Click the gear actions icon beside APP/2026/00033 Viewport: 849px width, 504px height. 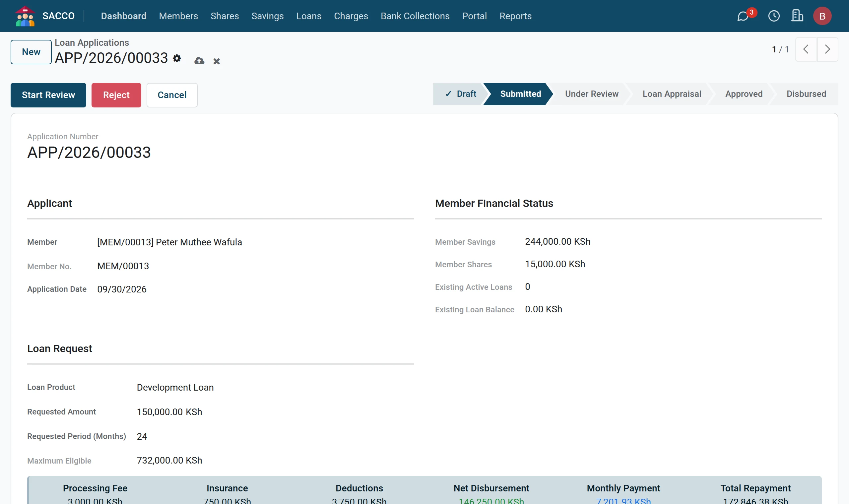point(177,58)
